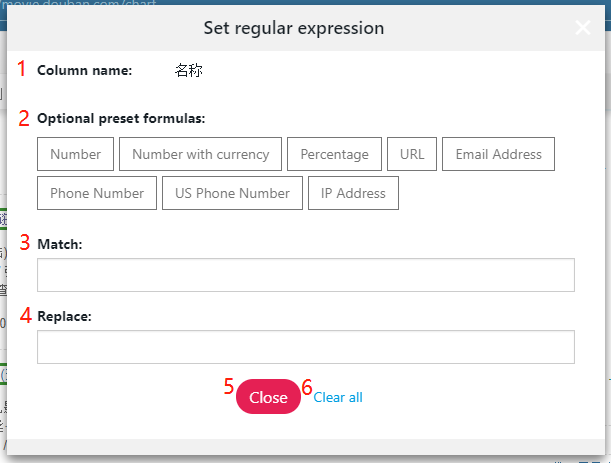
Task: Choose the Number with currency preset
Action: pos(200,154)
